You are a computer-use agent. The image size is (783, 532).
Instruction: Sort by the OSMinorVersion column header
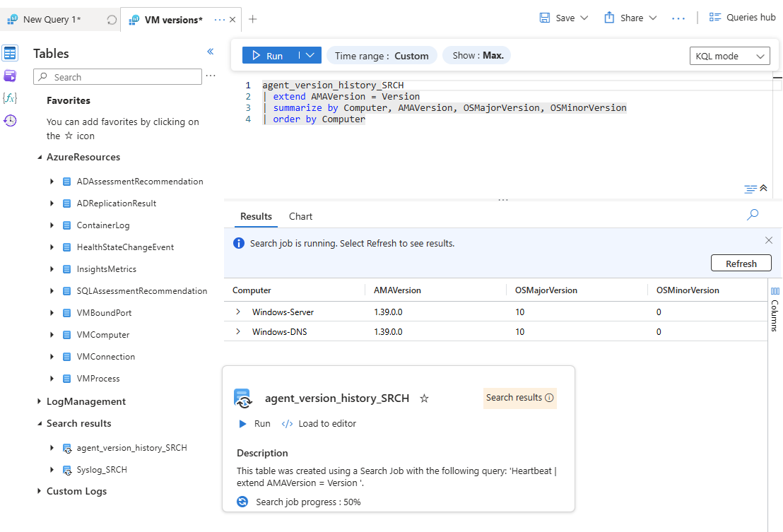688,290
